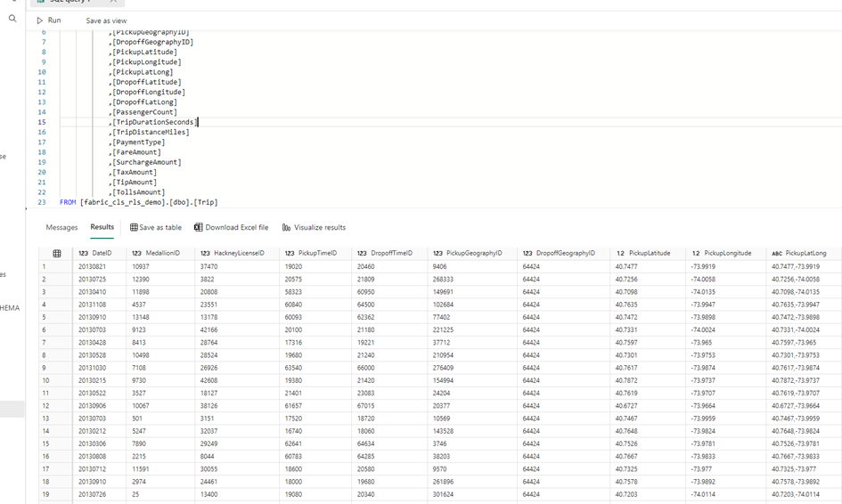Click the Download Excel file icon

tap(198, 228)
